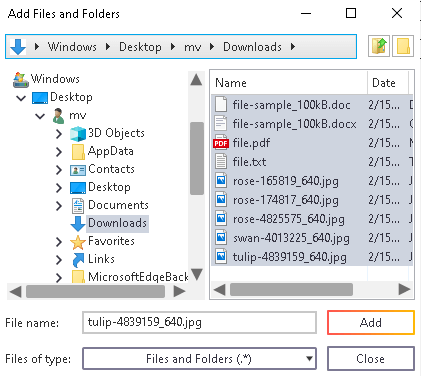The height and width of the screenshot is (376, 422).
Task: Expand the 3D Objects tree node
Action: 59,134
